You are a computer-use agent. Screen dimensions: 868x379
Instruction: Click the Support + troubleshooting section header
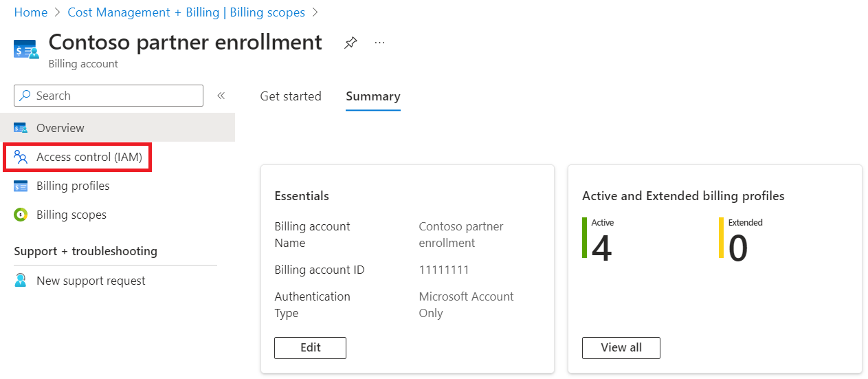pos(86,251)
